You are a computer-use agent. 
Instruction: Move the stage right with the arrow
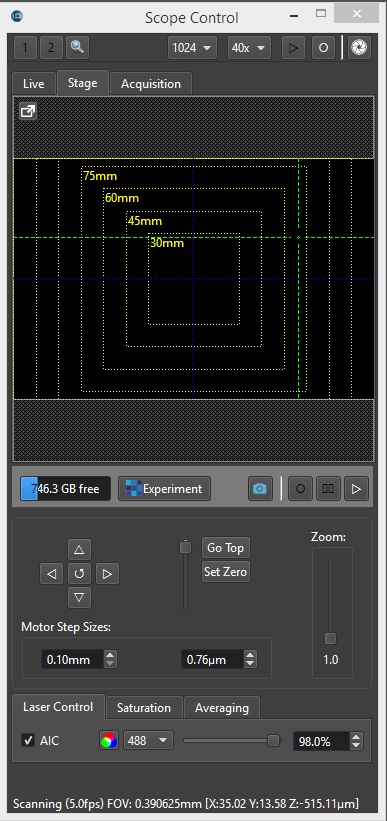(107, 573)
